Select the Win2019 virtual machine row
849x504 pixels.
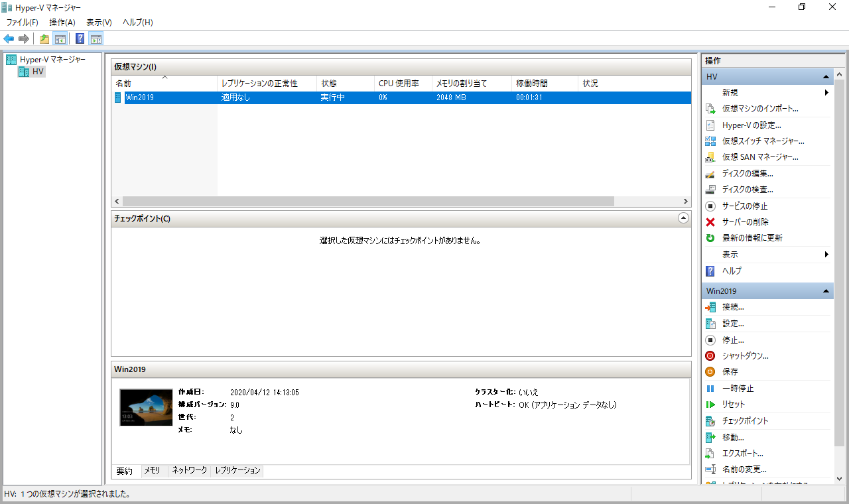click(401, 97)
